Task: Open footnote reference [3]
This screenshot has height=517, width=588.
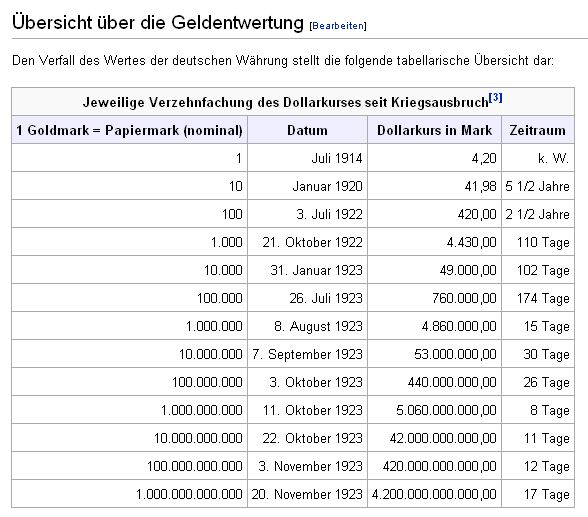Action: [495, 98]
